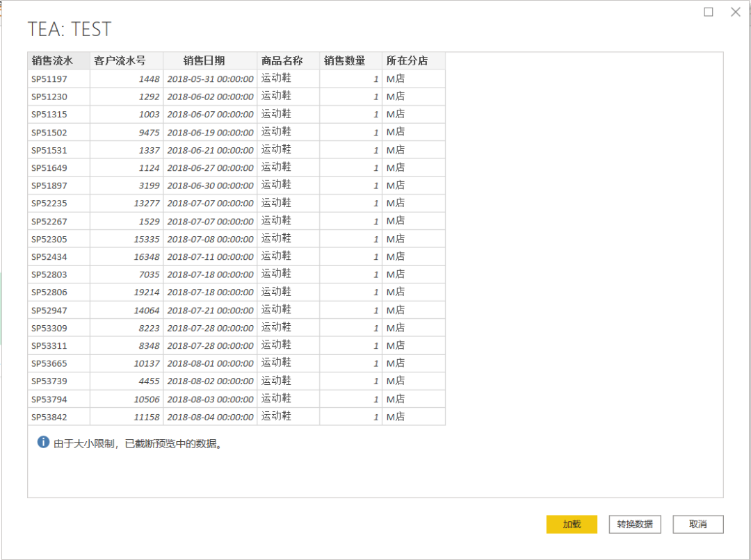Click the blue info icon beside truncation notice
The image size is (751, 560).
43,443
